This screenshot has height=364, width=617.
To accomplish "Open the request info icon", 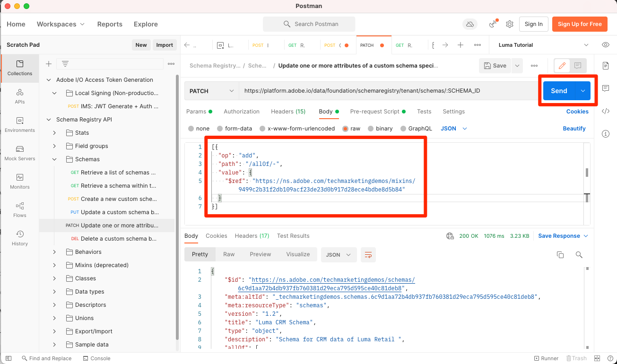I will (606, 134).
